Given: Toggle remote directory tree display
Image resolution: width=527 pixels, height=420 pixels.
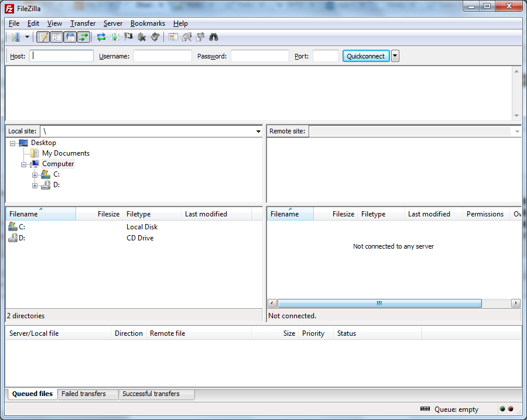Looking at the screenshot, I should click(x=70, y=37).
